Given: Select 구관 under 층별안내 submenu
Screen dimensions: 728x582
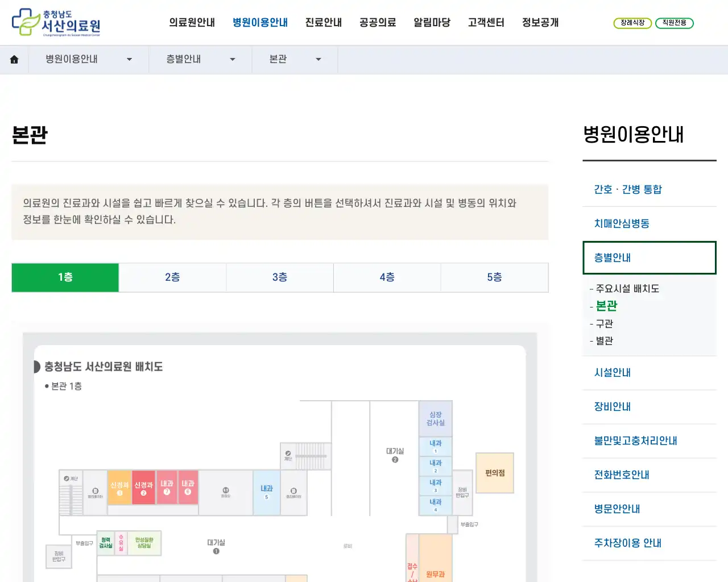Looking at the screenshot, I should (605, 323).
